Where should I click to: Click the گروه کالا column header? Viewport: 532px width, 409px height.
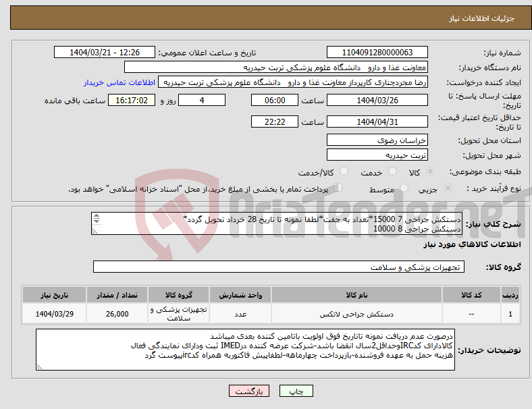tap(178, 295)
